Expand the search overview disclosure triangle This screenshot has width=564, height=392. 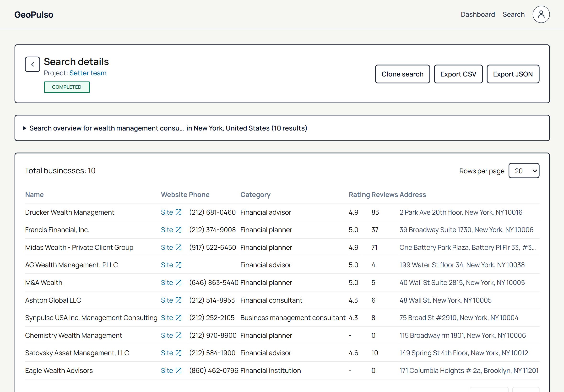point(24,128)
